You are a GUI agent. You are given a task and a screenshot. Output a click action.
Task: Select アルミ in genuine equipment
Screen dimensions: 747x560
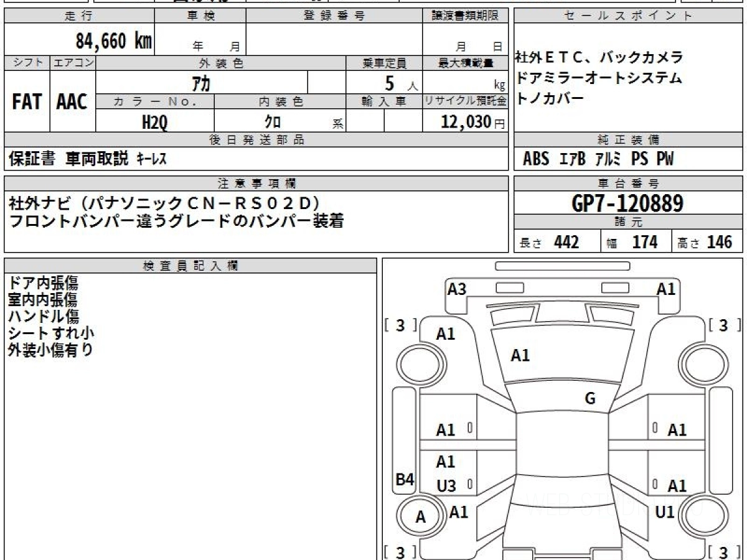click(x=608, y=159)
